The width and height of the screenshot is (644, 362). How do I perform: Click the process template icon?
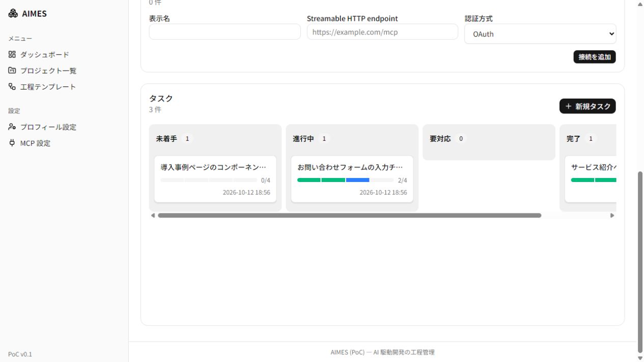(12, 87)
